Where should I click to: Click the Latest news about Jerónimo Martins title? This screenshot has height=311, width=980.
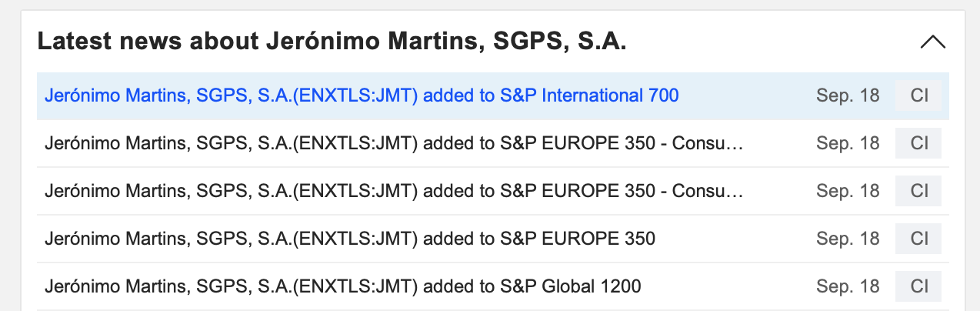pyautogui.click(x=332, y=42)
